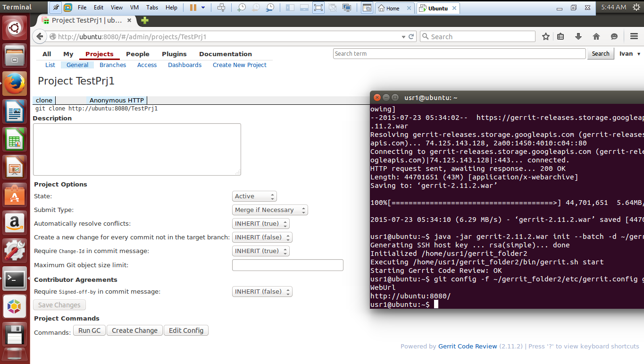Click the Run GC button
The width and height of the screenshot is (644, 364).
point(89,330)
